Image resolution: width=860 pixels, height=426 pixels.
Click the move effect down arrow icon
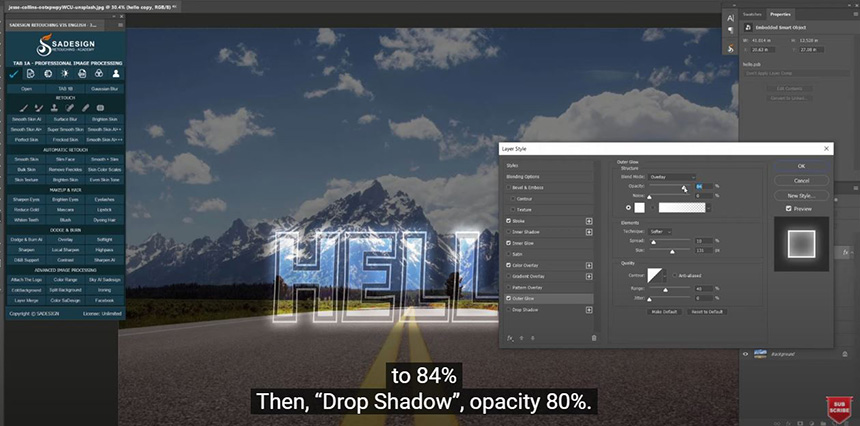532,338
